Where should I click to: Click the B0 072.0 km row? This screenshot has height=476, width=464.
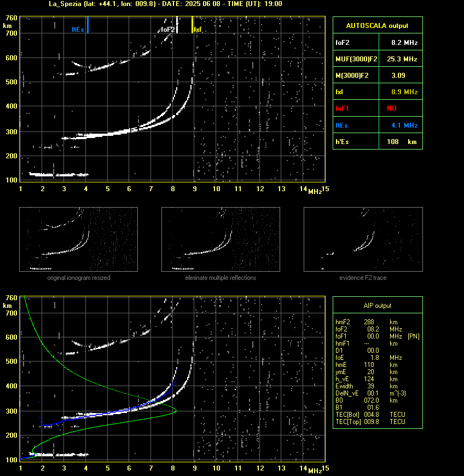click(367, 400)
